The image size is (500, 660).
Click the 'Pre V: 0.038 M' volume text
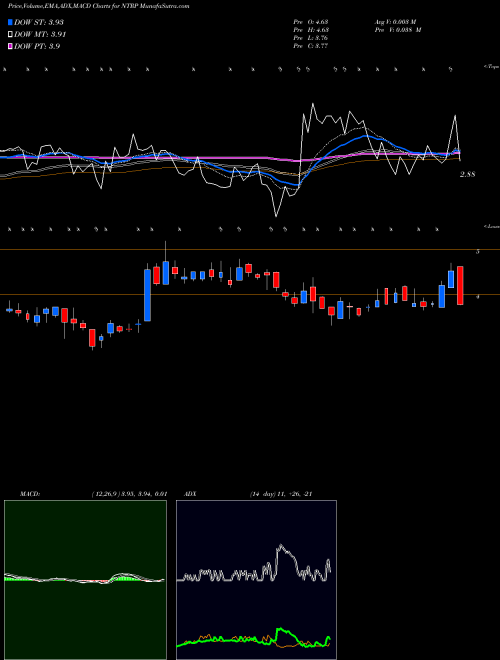(x=397, y=30)
